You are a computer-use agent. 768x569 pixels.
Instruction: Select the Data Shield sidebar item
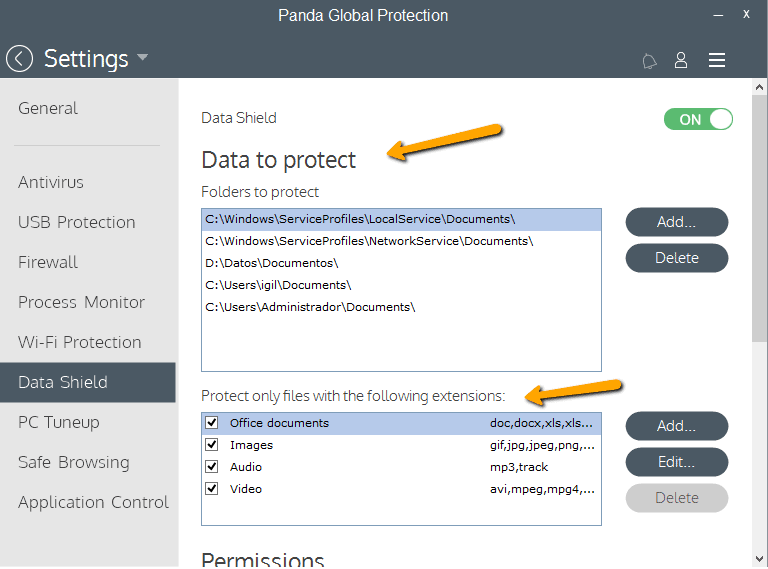tap(88, 382)
